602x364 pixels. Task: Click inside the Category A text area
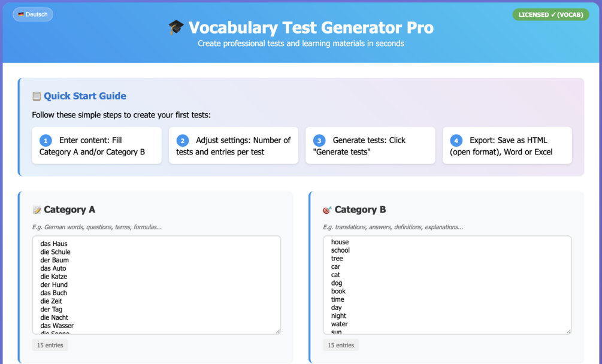[x=156, y=284]
